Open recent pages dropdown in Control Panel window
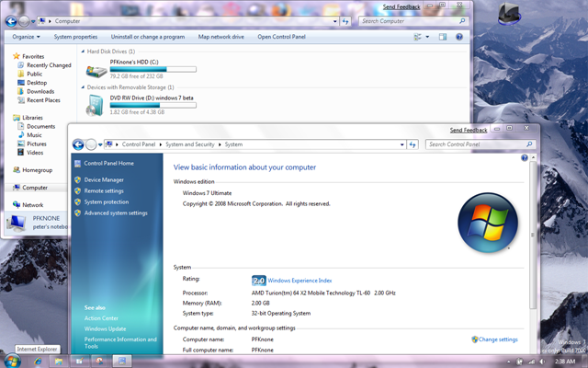Image resolution: width=588 pixels, height=368 pixels. point(100,145)
